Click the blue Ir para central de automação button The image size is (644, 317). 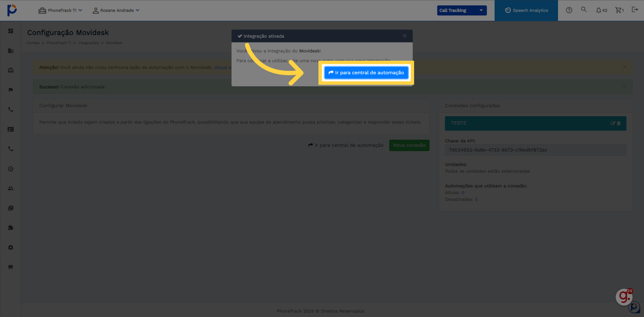(x=366, y=73)
